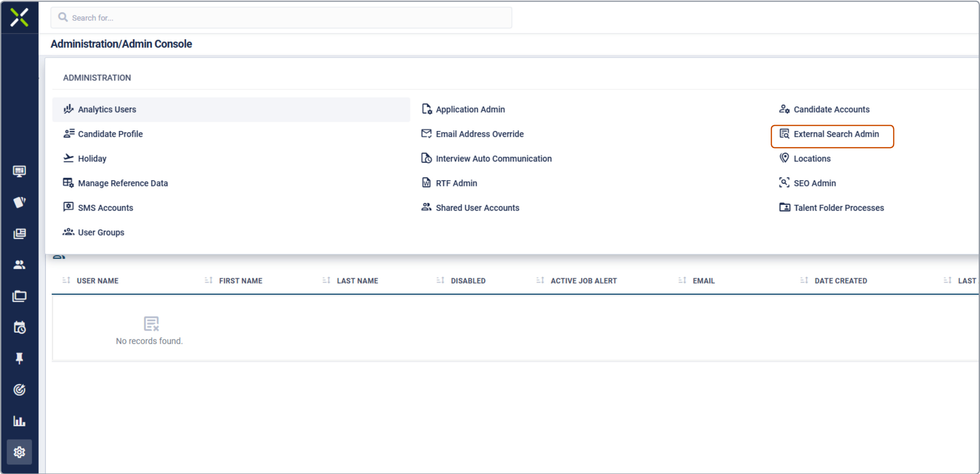980x474 pixels.
Task: Click the Candidate Accounts person-gear icon
Action: coord(785,109)
